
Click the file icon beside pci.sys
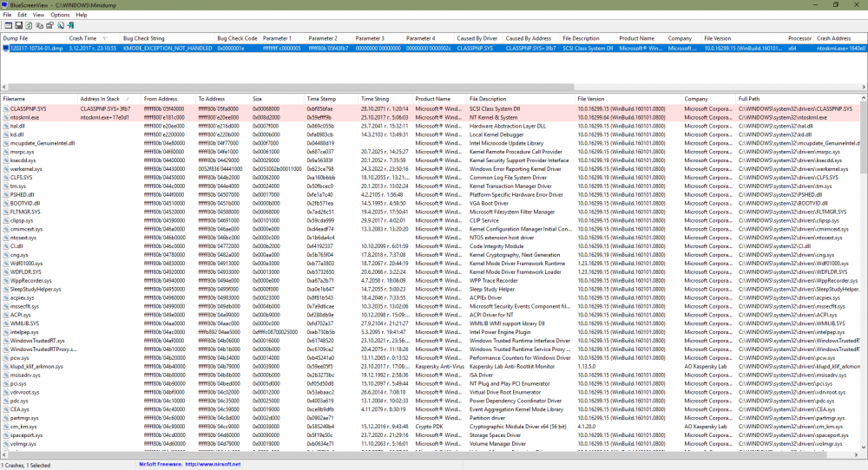6,384
